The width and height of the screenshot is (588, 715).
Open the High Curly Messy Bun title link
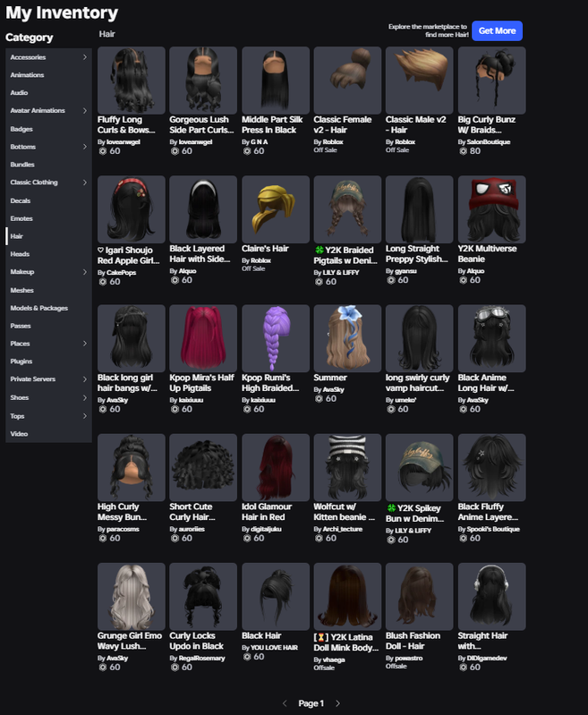pyautogui.click(x=122, y=512)
